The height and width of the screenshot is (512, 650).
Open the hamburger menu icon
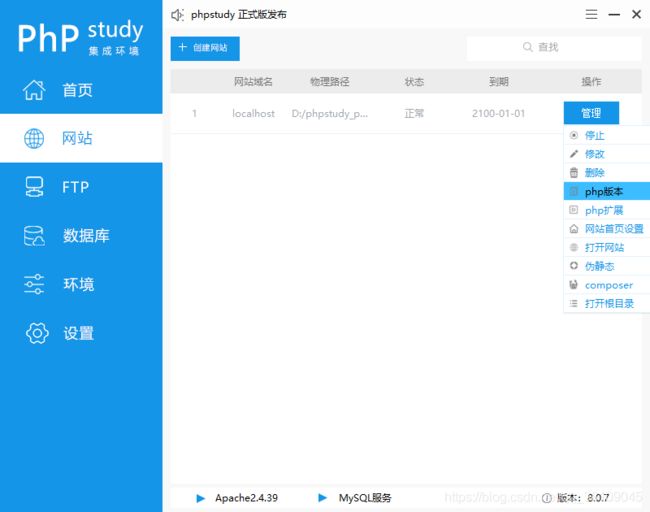coord(592,15)
